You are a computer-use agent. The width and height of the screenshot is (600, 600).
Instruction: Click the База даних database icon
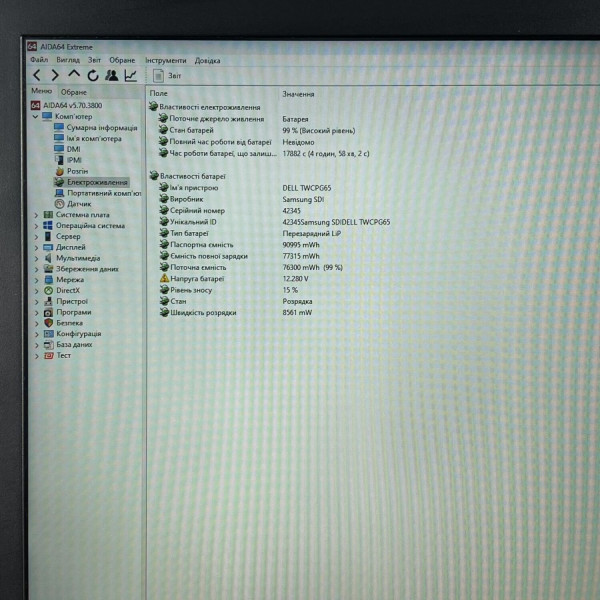click(x=49, y=345)
